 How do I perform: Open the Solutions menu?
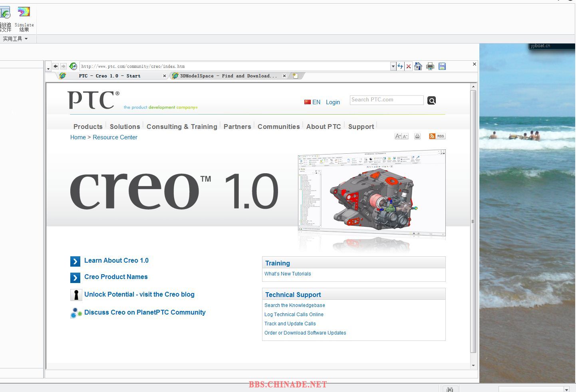click(125, 127)
